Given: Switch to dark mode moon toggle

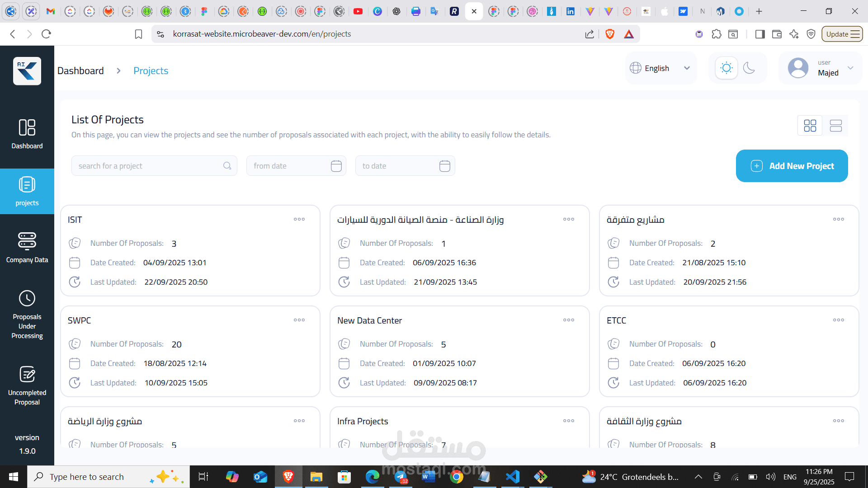Looking at the screenshot, I should click(x=749, y=68).
